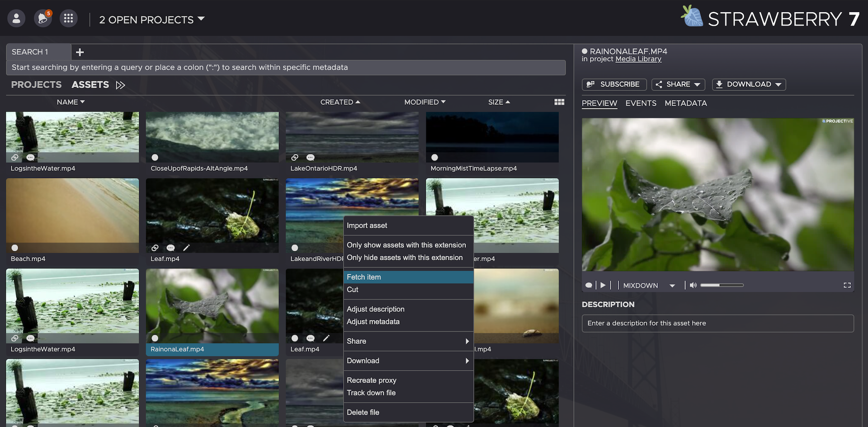Adjust the preview volume slider

coord(722,285)
